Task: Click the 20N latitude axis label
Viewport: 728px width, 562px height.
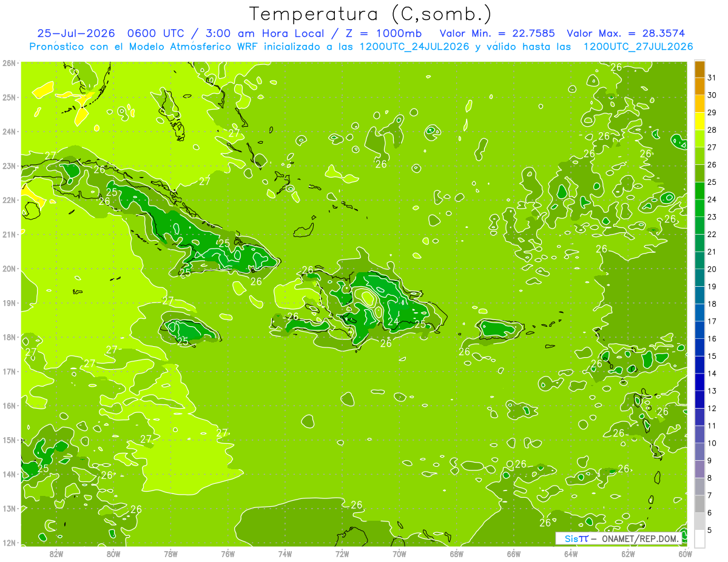Action: click(x=8, y=269)
